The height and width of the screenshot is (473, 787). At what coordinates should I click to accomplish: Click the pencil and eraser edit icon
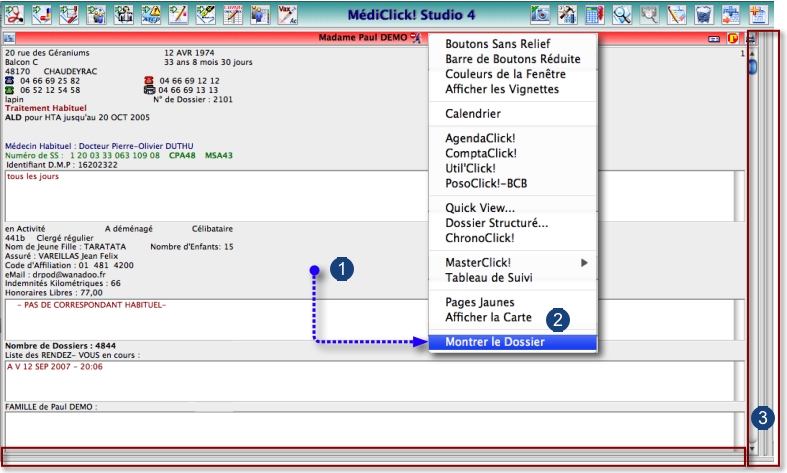point(676,15)
